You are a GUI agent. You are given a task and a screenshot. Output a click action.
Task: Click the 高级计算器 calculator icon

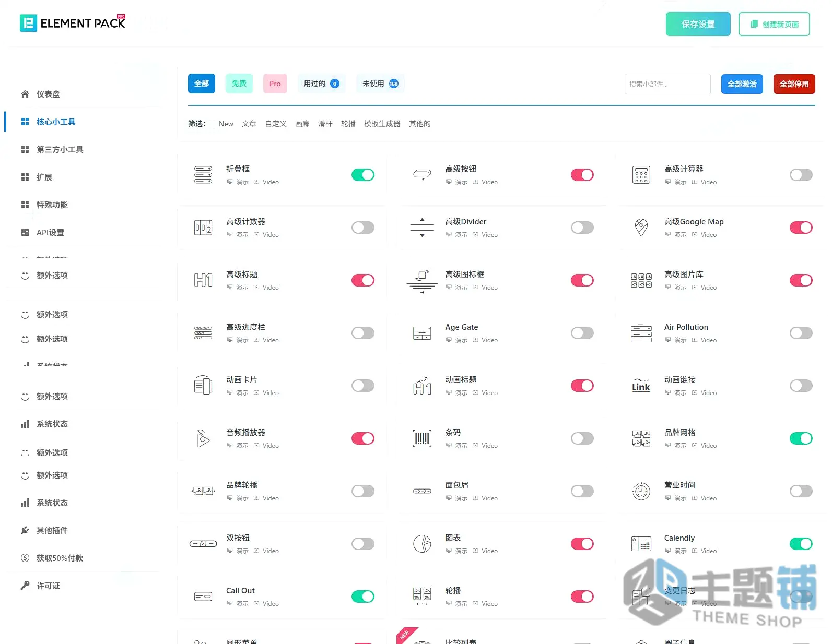point(641,175)
